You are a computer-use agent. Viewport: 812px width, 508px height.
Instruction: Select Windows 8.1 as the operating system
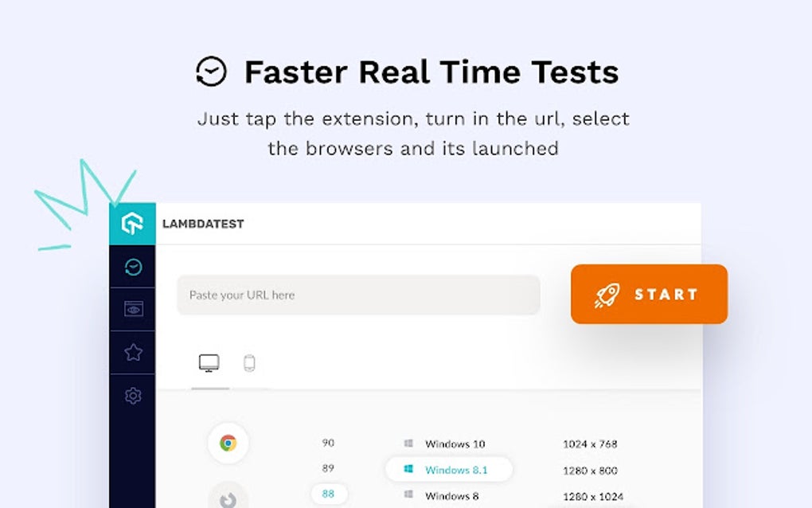[448, 470]
